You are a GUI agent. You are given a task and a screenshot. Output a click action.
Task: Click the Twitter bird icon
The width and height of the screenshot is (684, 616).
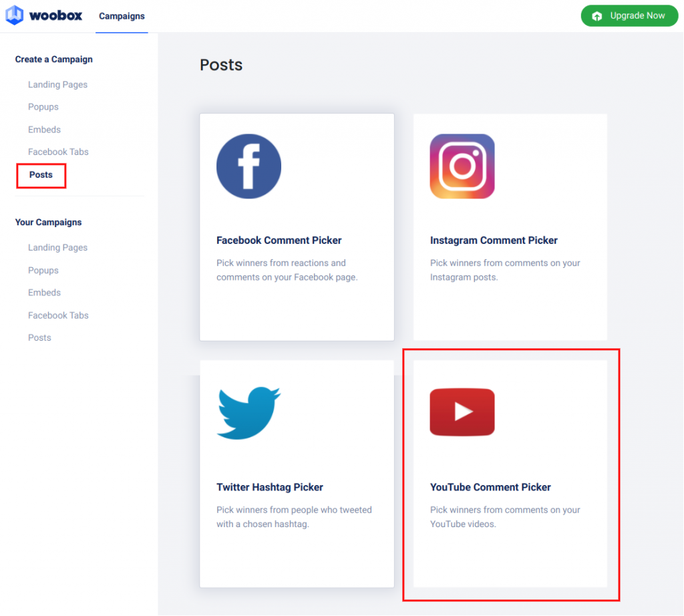point(248,413)
